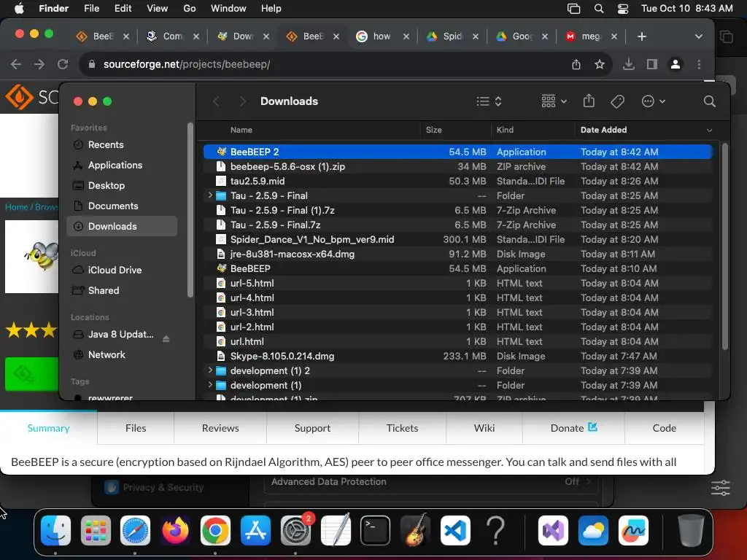Sort by Name column header

point(241,130)
